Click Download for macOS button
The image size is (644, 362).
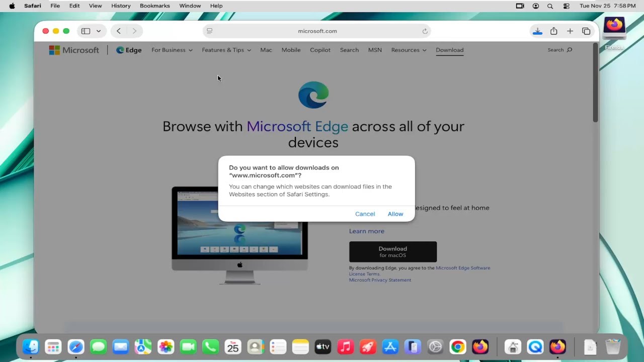pyautogui.click(x=393, y=252)
